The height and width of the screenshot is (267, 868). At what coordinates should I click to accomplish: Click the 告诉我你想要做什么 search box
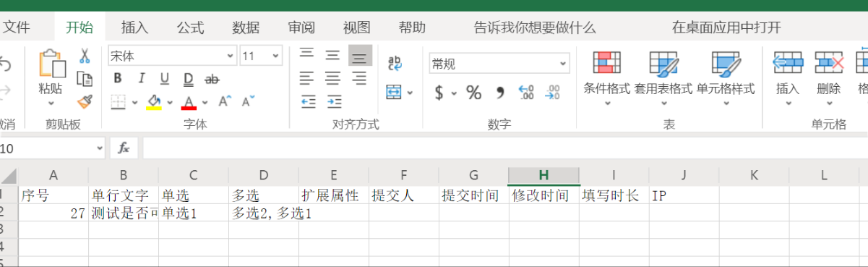[x=535, y=27]
